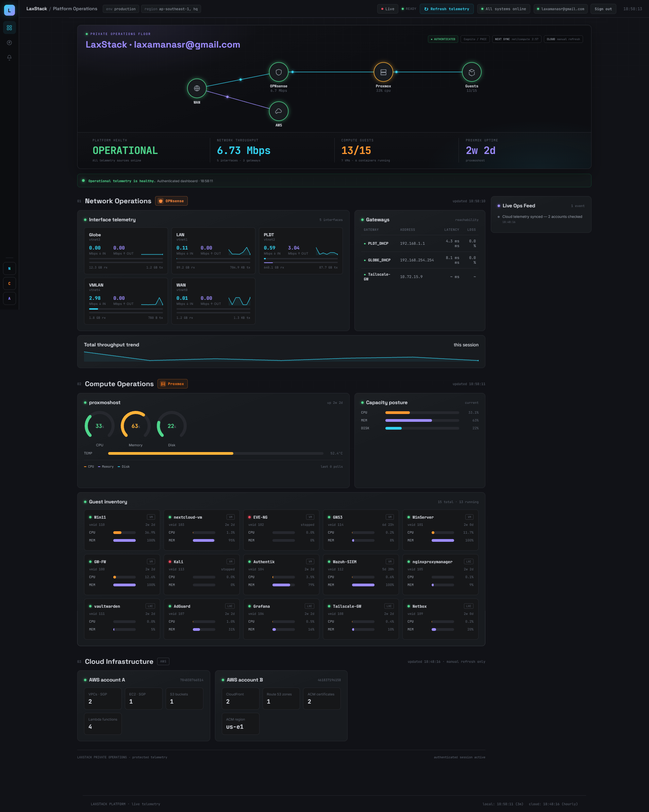Screen dimensions: 649x812
Task: Open the compass icon in sidebar
Action: [x=10, y=42]
